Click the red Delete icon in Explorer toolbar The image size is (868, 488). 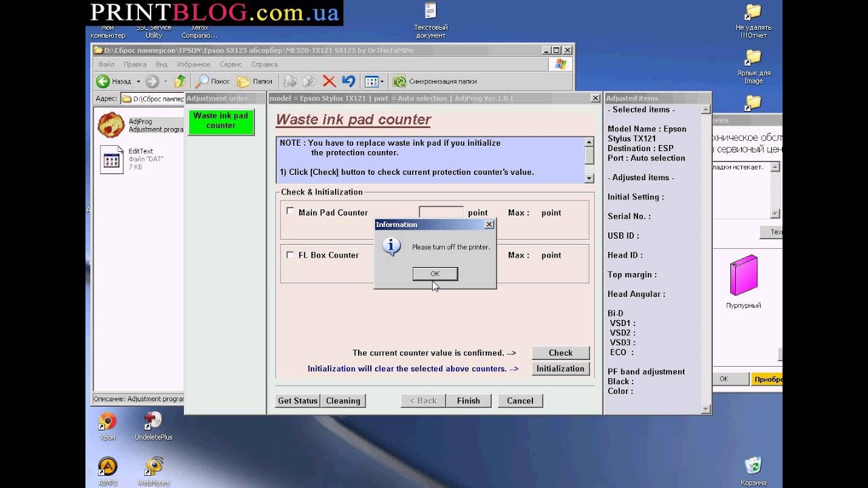pyautogui.click(x=329, y=81)
